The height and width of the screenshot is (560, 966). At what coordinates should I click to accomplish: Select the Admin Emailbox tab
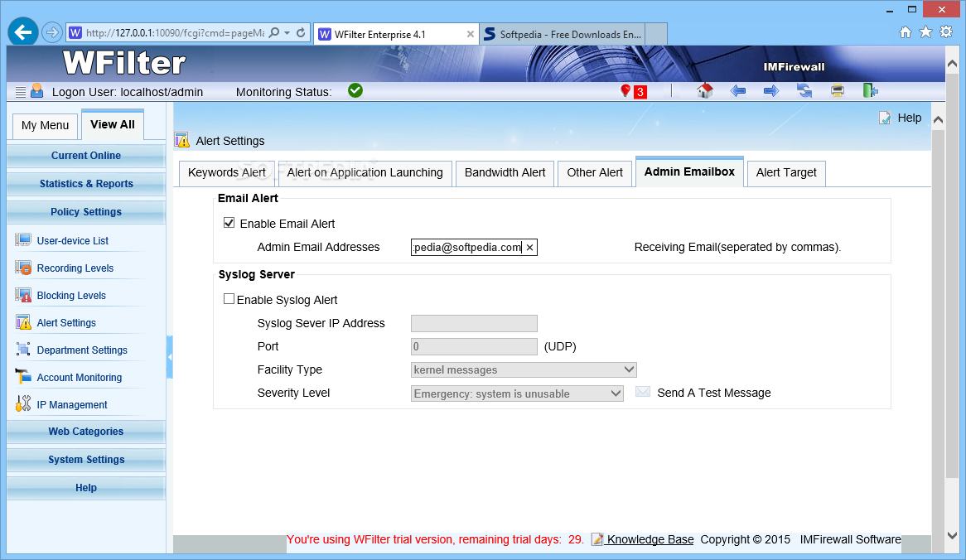tap(689, 171)
